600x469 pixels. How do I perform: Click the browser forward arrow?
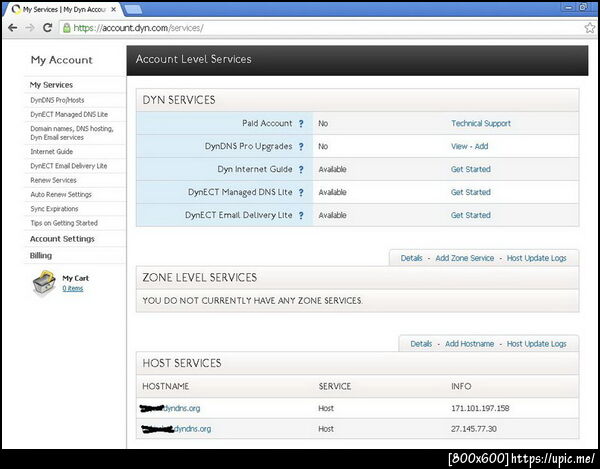pyautogui.click(x=30, y=28)
